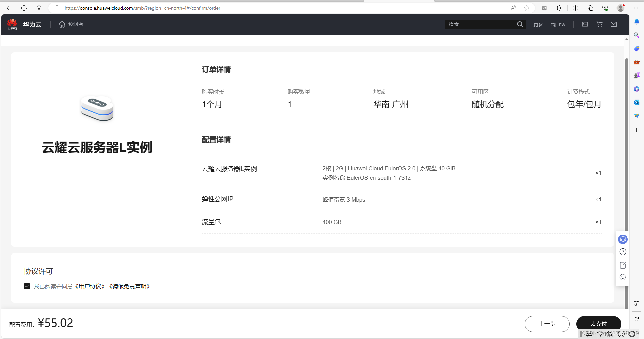Open sidebar notifications bell

click(x=637, y=22)
